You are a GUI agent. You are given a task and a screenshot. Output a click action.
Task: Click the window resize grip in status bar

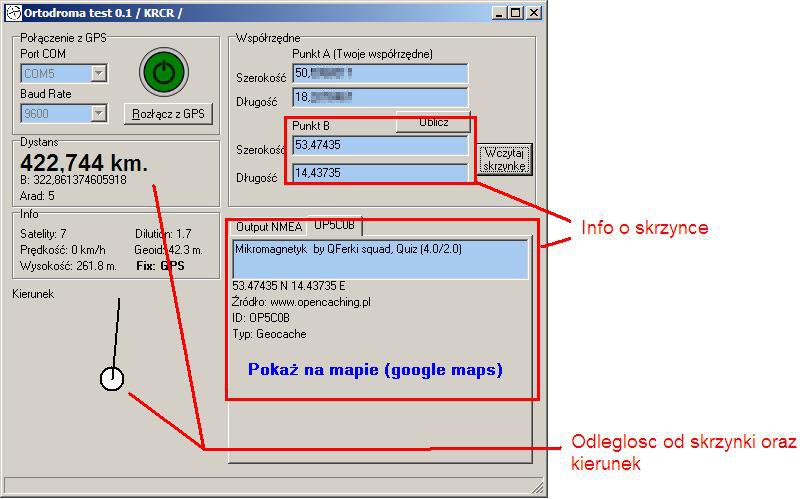point(537,486)
